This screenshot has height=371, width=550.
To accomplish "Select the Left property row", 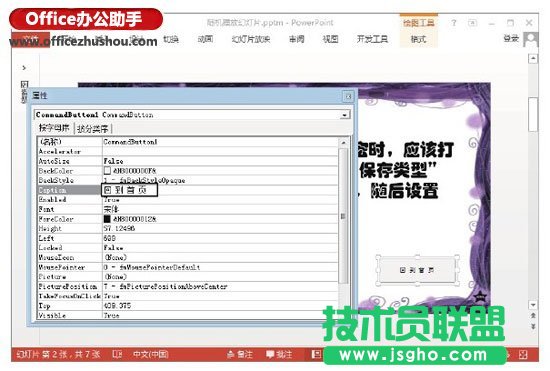I will (x=188, y=238).
